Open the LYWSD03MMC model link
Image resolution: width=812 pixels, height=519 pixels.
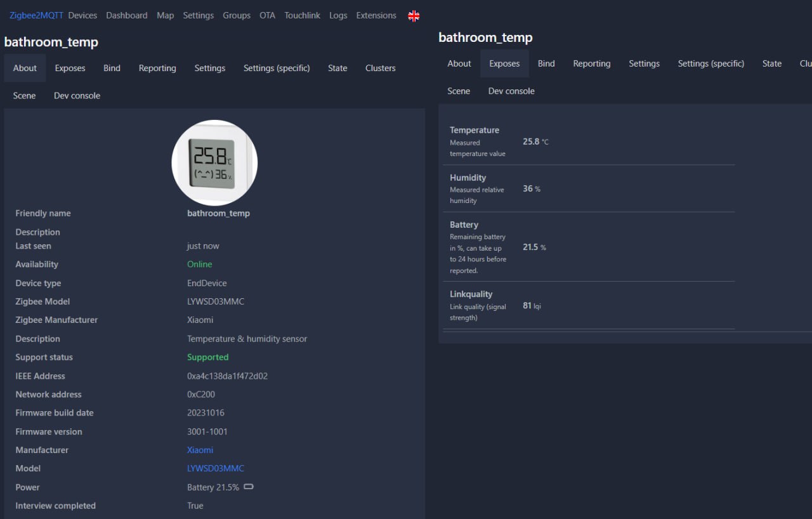pyautogui.click(x=215, y=468)
